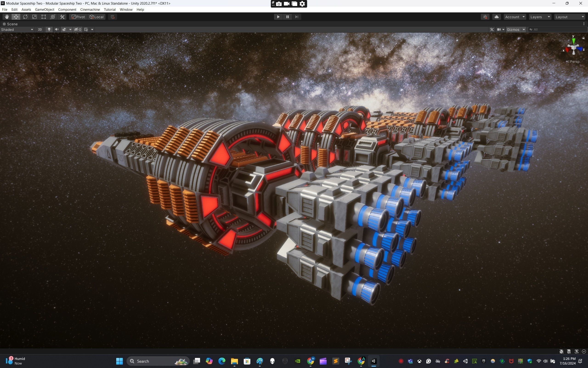Step one frame forward
The image size is (588, 368).
click(x=297, y=17)
